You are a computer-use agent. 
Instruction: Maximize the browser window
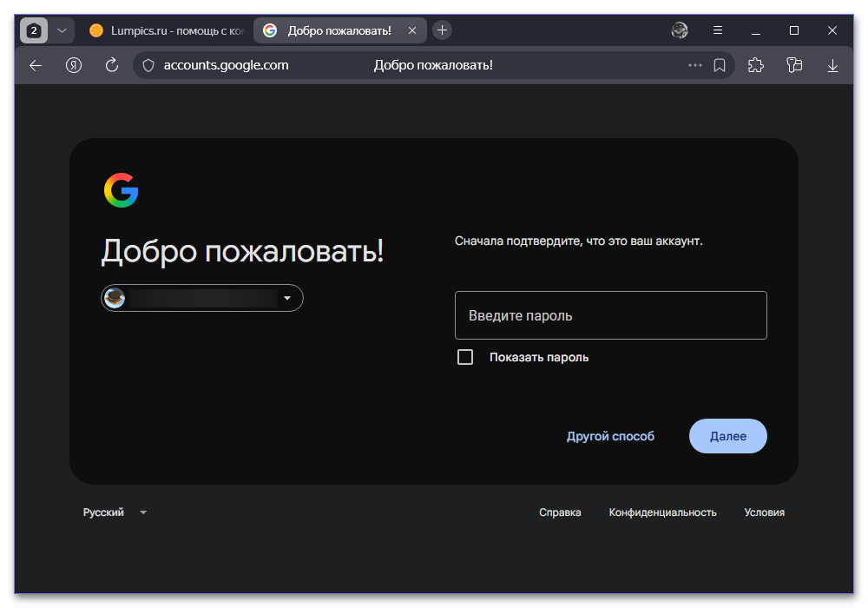pyautogui.click(x=794, y=30)
